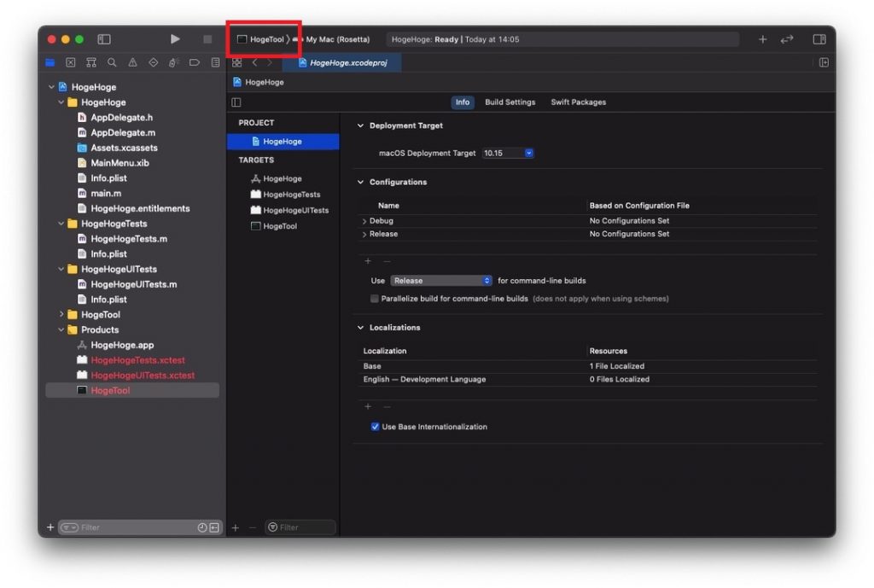Screen dimensions: 874x588
Task: Open AppDelegate.h in the navigator
Action: pyautogui.click(x=121, y=118)
